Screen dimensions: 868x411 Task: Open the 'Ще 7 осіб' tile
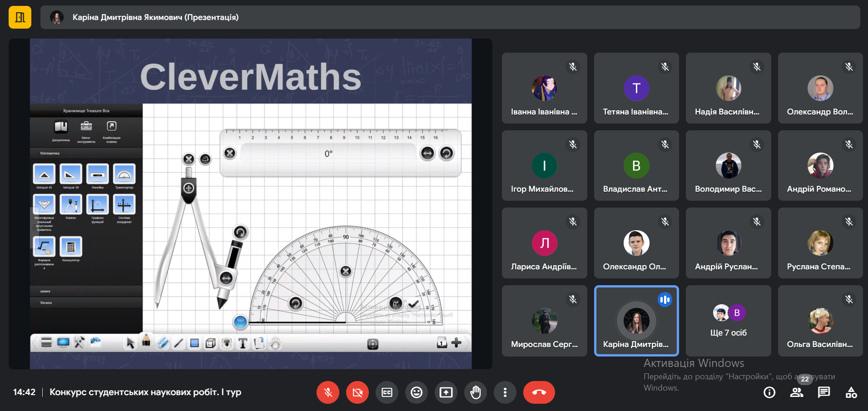[729, 321]
